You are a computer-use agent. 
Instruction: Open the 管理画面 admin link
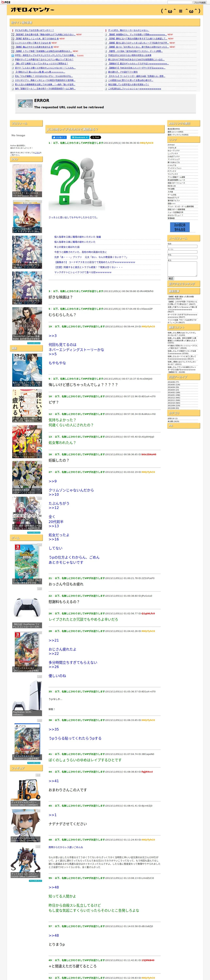tap(171, 218)
